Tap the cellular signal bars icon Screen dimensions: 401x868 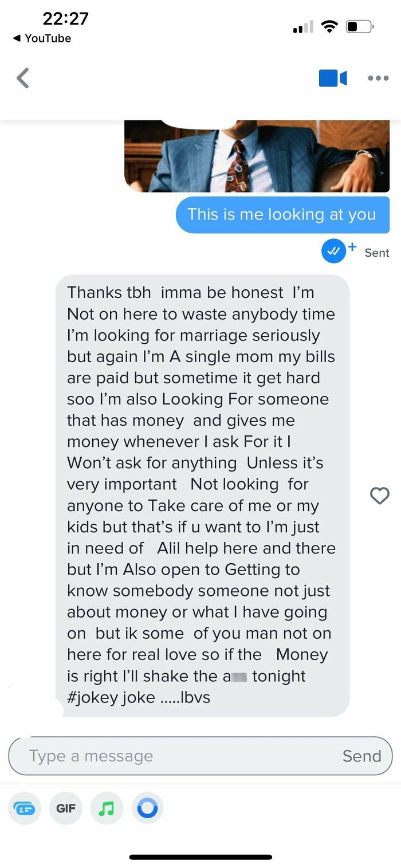point(302,26)
